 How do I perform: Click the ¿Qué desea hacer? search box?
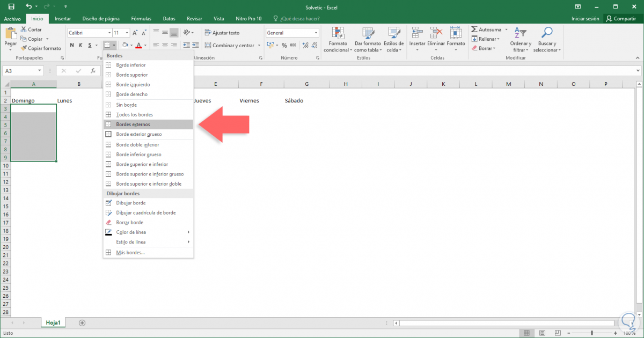point(298,18)
